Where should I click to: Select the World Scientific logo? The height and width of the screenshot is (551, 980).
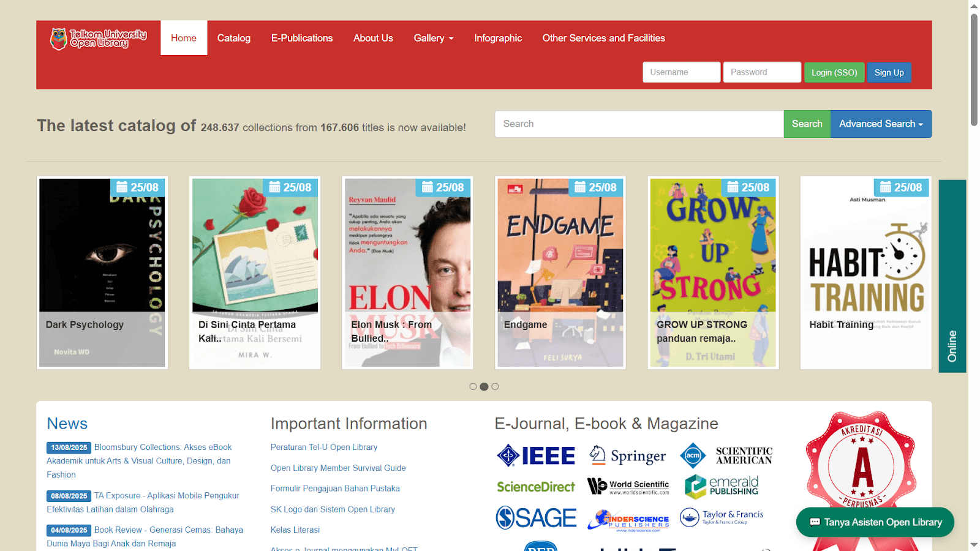click(x=627, y=486)
